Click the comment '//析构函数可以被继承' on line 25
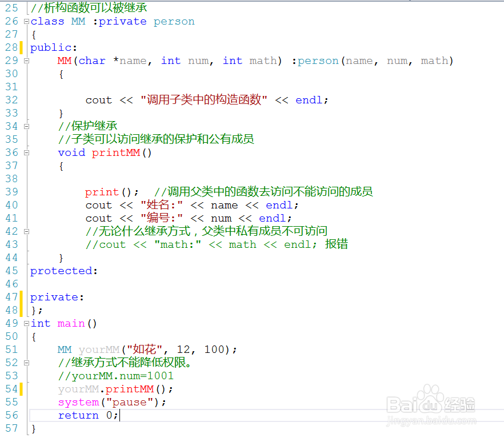The width and height of the screenshot is (504, 438). [89, 8]
